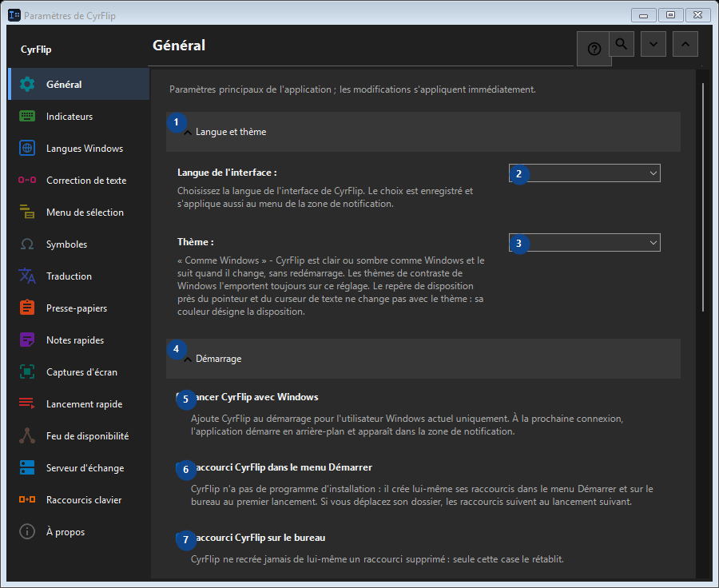Open Presse-papiers via its clipboard icon

(x=27, y=308)
